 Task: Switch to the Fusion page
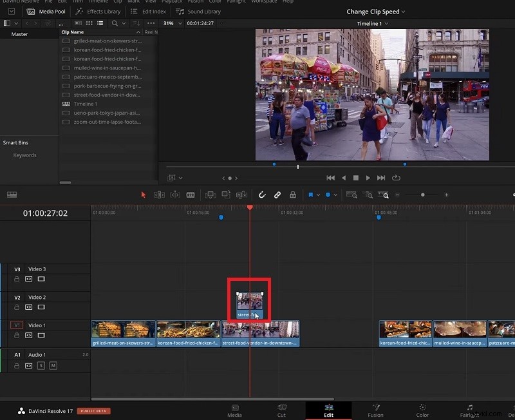376,411
